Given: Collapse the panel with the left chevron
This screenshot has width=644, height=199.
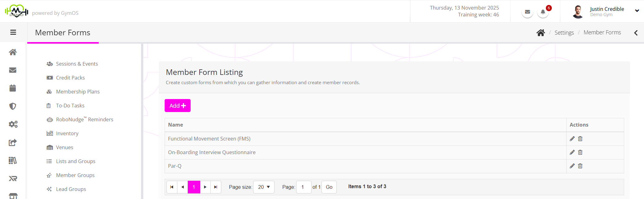Looking at the screenshot, I should [636, 33].
